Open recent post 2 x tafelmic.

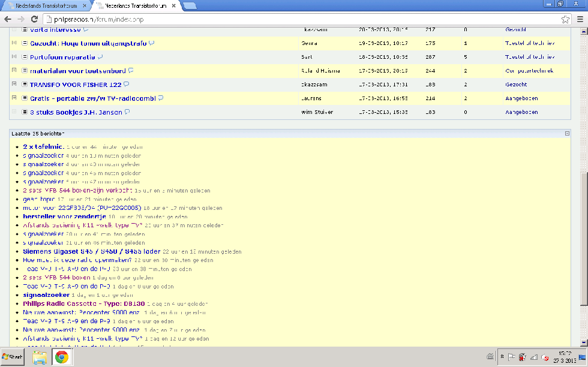[43, 146]
